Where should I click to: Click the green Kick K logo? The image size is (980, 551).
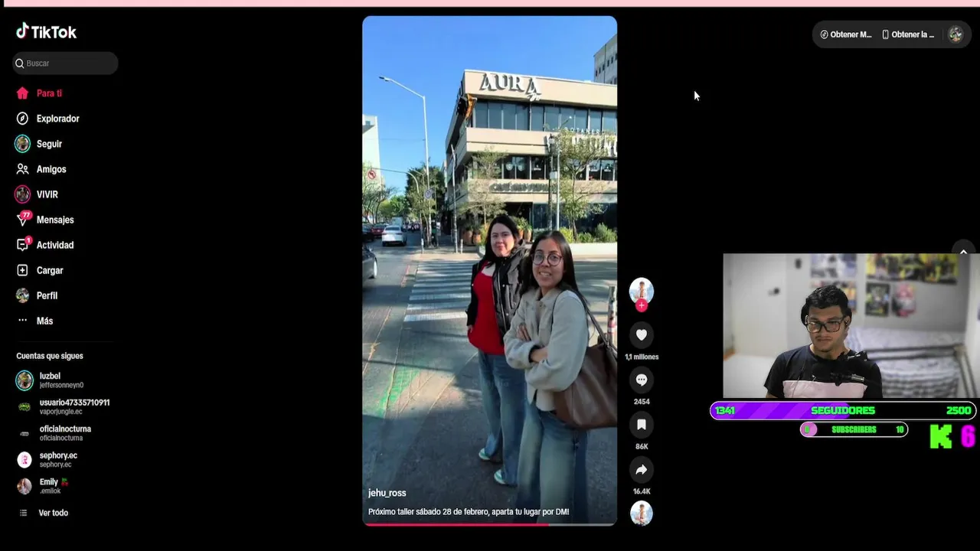click(x=941, y=436)
